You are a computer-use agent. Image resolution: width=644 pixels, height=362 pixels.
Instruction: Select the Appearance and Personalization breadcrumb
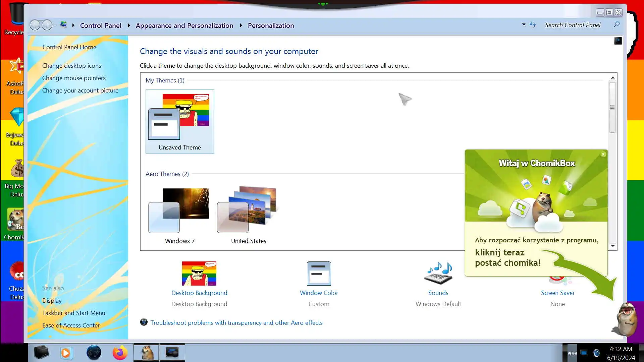pos(184,25)
